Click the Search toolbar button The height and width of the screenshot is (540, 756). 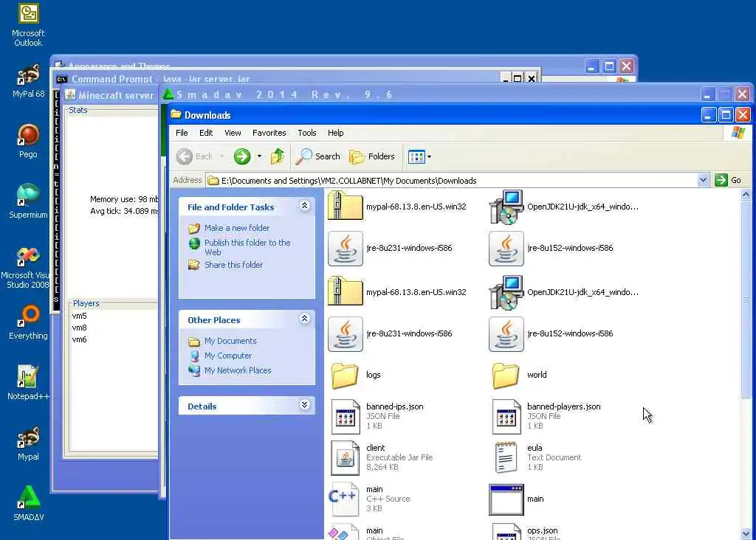coord(318,156)
